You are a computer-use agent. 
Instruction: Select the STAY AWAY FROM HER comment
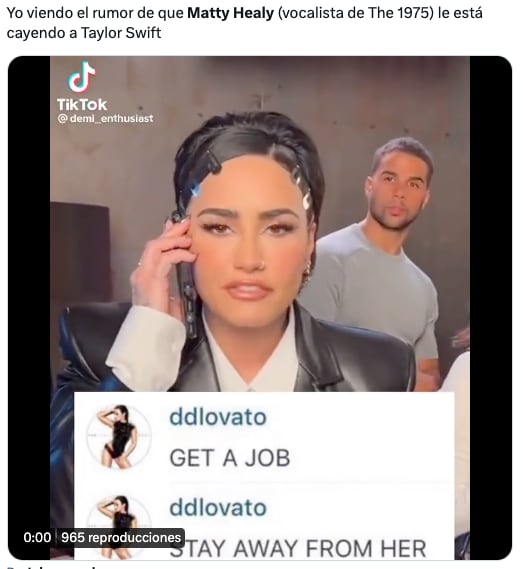[298, 548]
